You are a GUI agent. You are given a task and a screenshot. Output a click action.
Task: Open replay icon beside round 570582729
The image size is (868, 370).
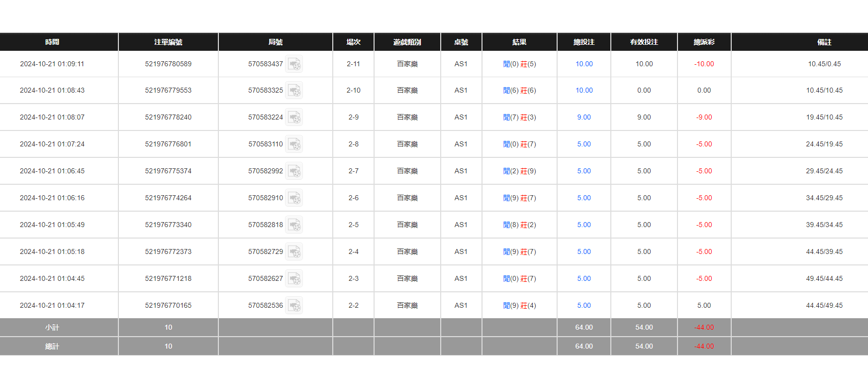pyautogui.click(x=294, y=252)
